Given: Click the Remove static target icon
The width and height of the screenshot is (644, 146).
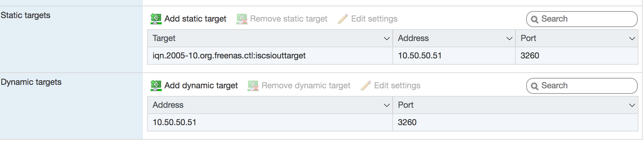Looking at the screenshot, I should [x=242, y=19].
